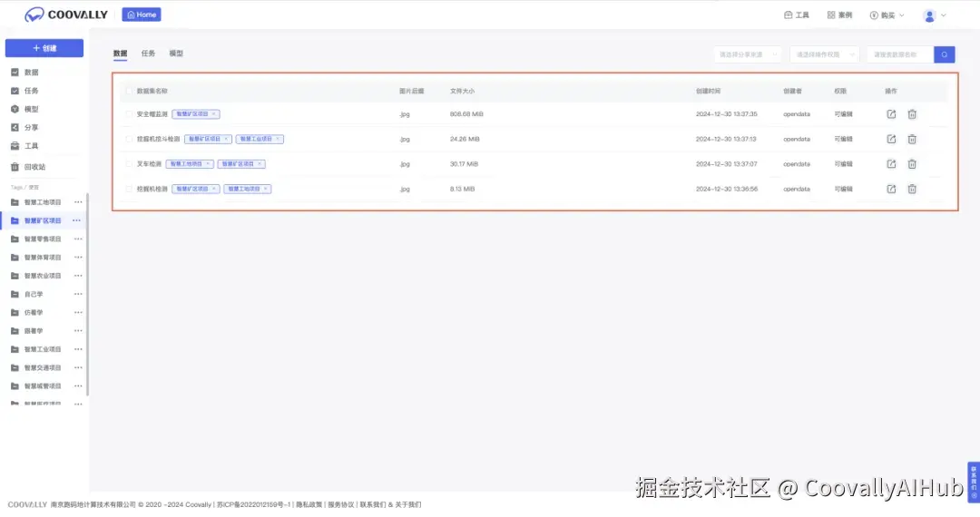
Task: Open the operation permission filter dropdown
Action: (x=824, y=55)
